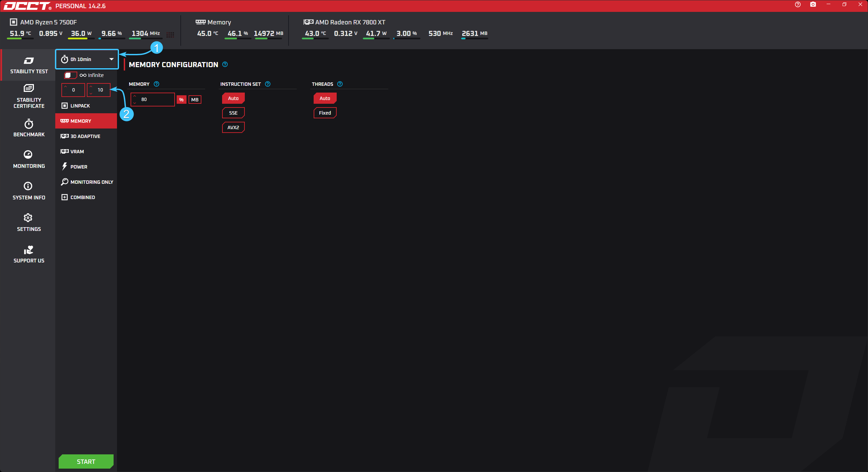Toggle the Infinite duration switch
The image size is (868, 472).
pos(71,75)
